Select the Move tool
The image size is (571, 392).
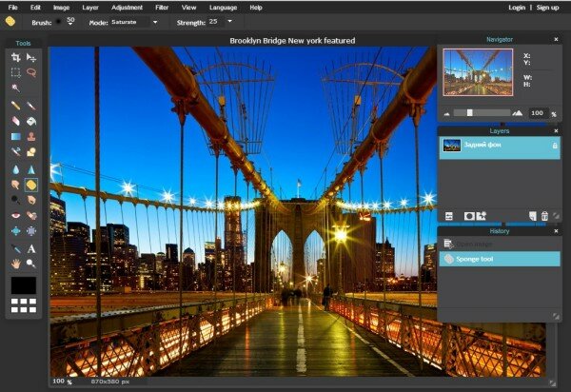pyautogui.click(x=31, y=57)
